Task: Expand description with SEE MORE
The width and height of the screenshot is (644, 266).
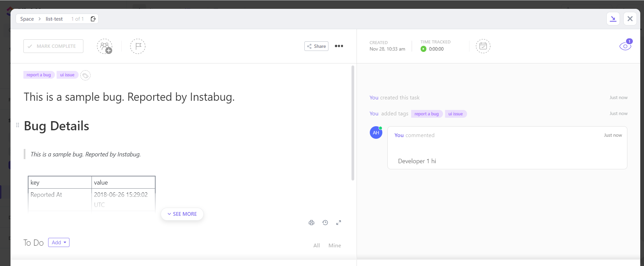Action: (182, 214)
